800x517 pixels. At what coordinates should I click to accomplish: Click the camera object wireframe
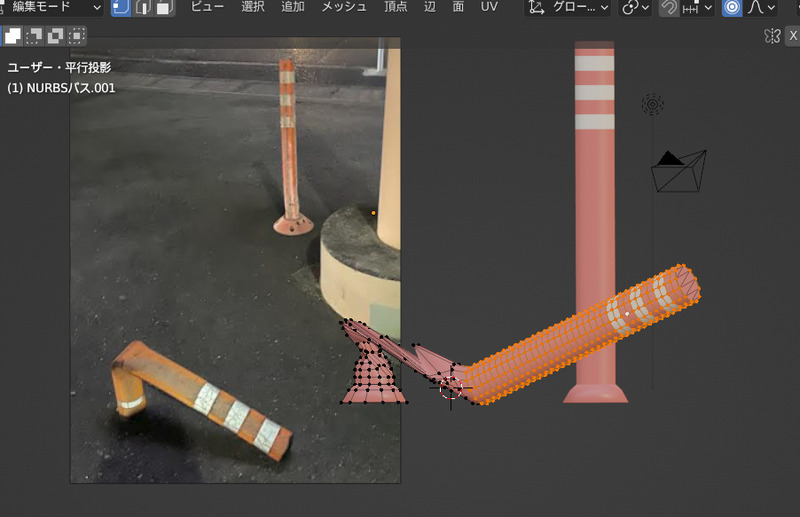point(679,171)
